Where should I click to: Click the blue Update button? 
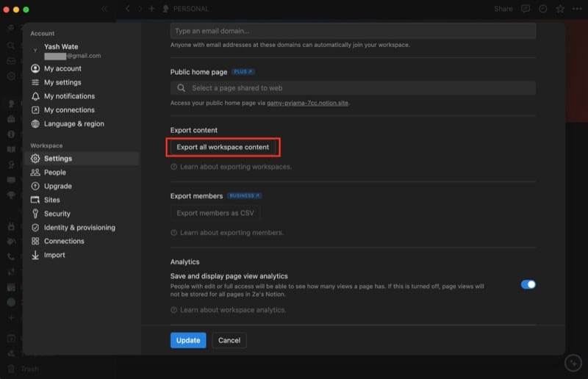tap(188, 340)
